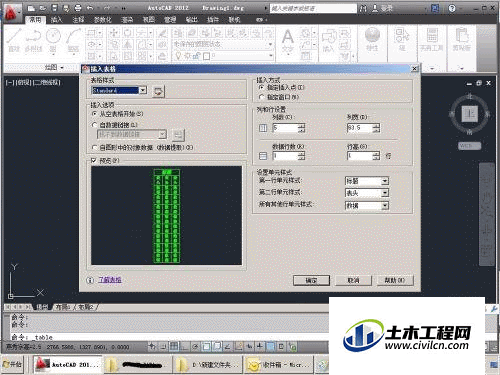Open the Home (常用) ribbon tab
The image size is (500, 375).
coord(35,20)
